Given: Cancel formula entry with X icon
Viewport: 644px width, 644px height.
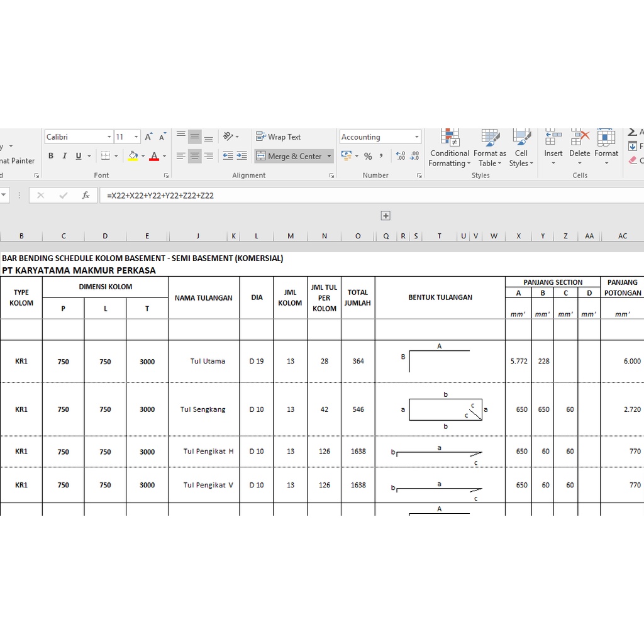Looking at the screenshot, I should [x=40, y=196].
